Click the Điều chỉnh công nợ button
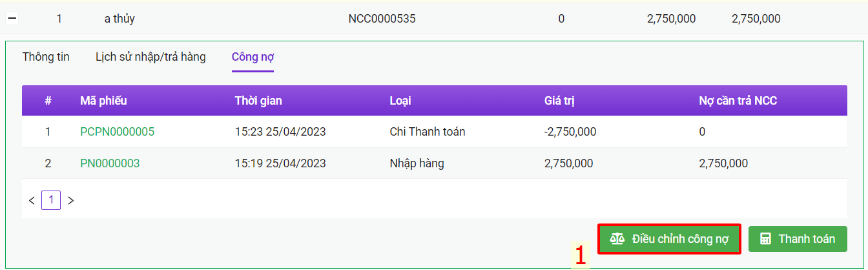868x270 pixels. click(669, 239)
